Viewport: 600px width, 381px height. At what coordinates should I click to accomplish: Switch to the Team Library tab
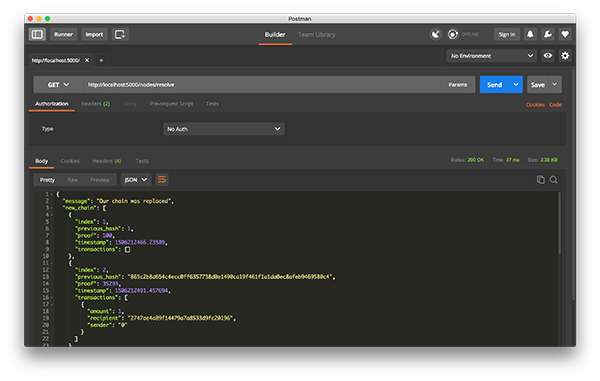[316, 35]
